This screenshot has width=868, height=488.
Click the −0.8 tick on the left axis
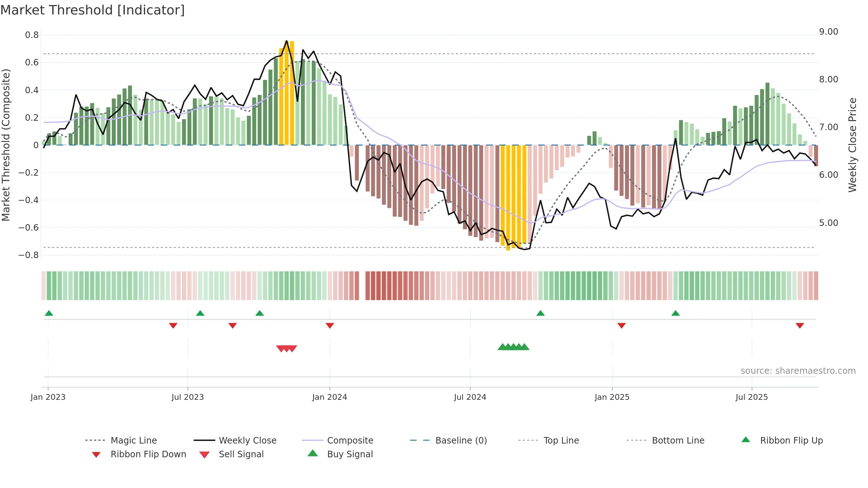click(29, 255)
